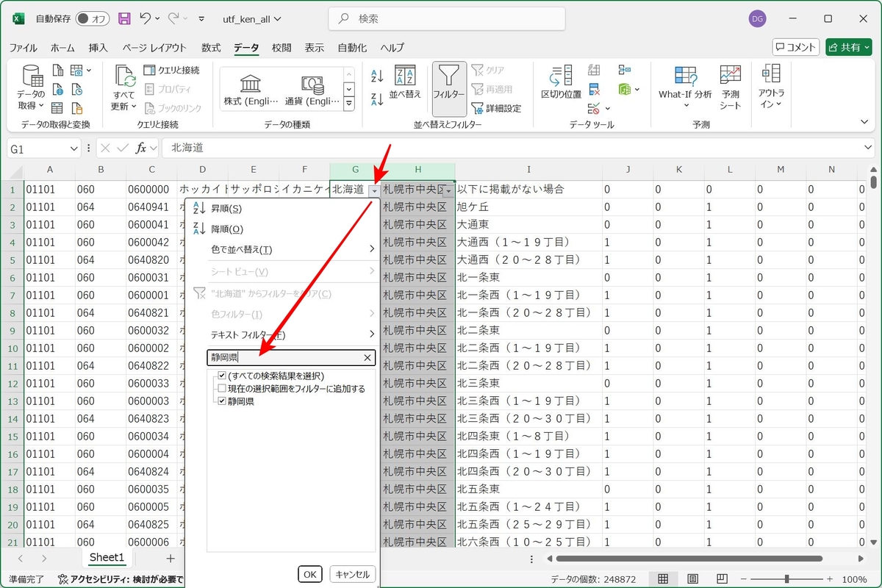Switch to Page Break Preview in status bar
This screenshot has width=882, height=588.
coord(723,579)
